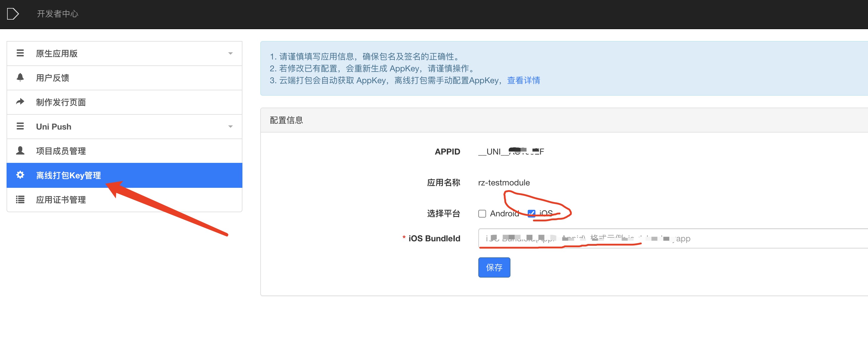Open the 原生应用版 menu item

pyautogui.click(x=124, y=53)
